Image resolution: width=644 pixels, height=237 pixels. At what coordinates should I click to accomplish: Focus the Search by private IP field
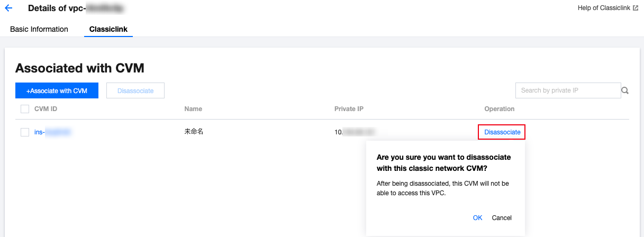567,90
